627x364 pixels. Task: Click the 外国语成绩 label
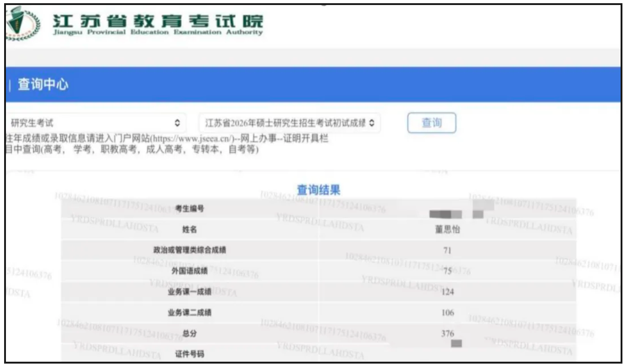(x=190, y=271)
